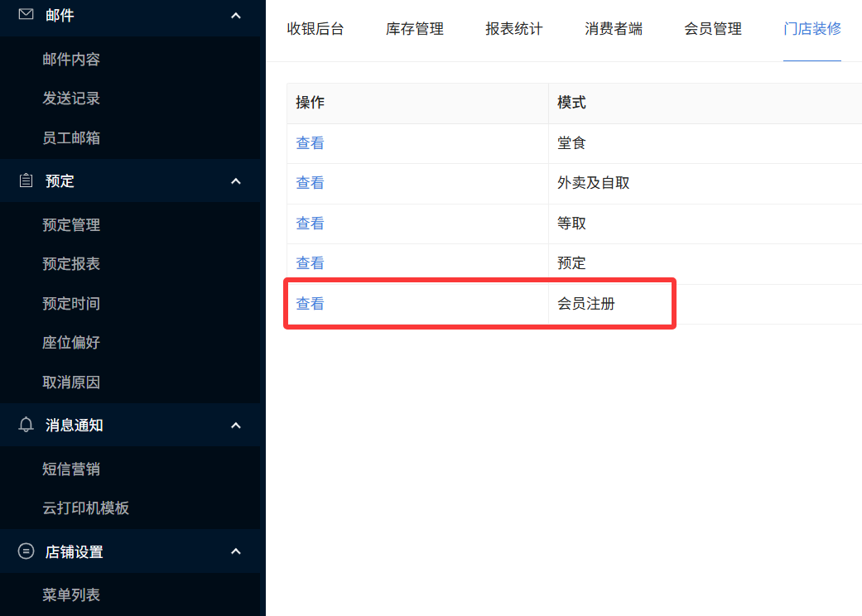Click the round icon beside 店铺设置
862x616 pixels.
(26, 551)
